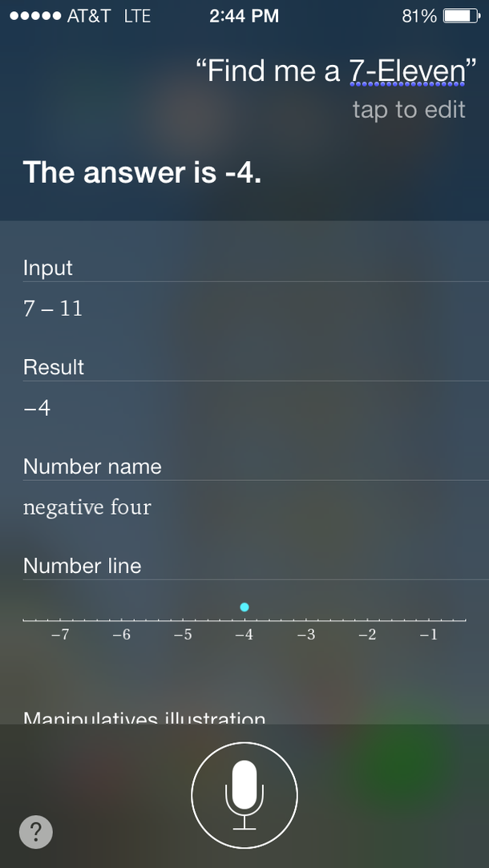Tap the -1 mark on number line
489x868 pixels.
(429, 635)
